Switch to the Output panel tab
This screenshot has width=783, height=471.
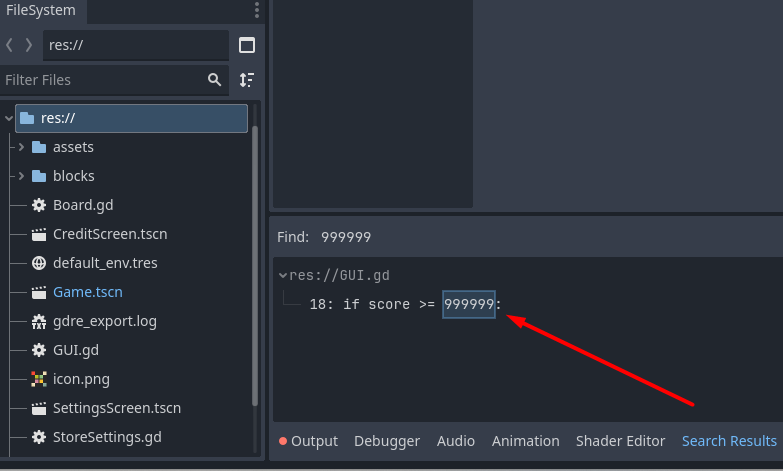pos(308,441)
